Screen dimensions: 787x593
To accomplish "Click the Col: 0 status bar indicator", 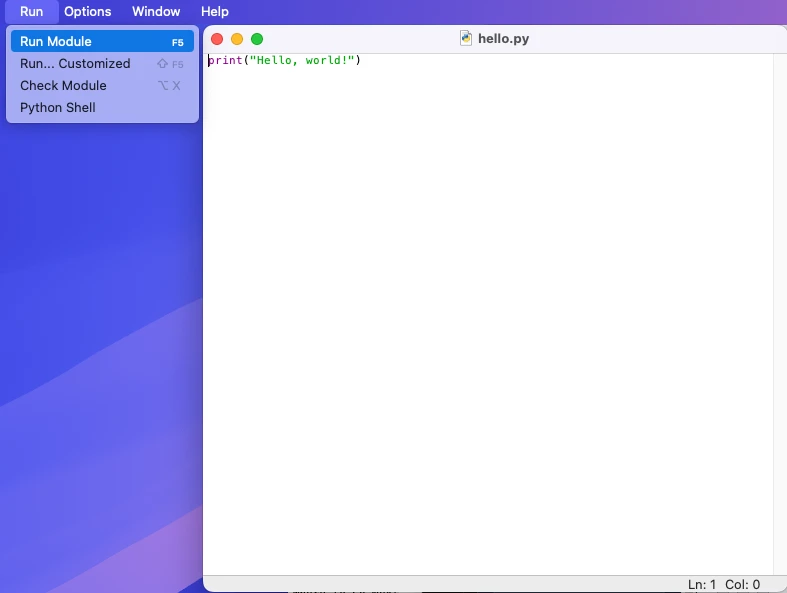I will click(x=742, y=584).
